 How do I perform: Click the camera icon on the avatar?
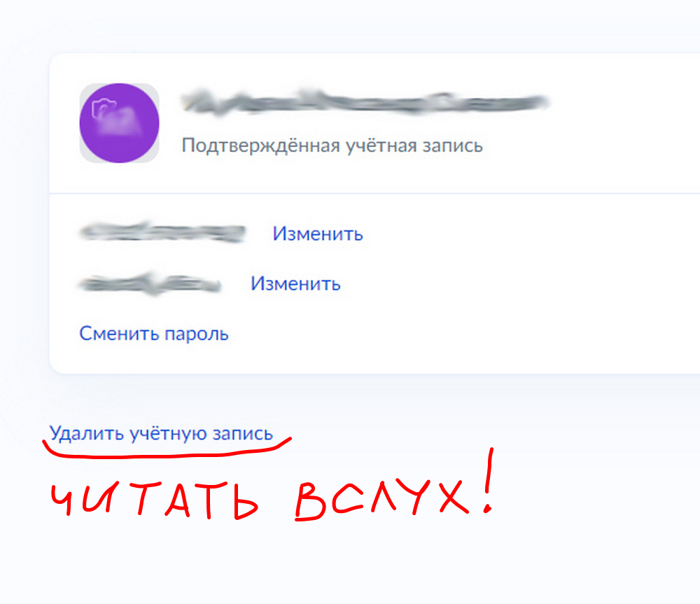point(104,108)
